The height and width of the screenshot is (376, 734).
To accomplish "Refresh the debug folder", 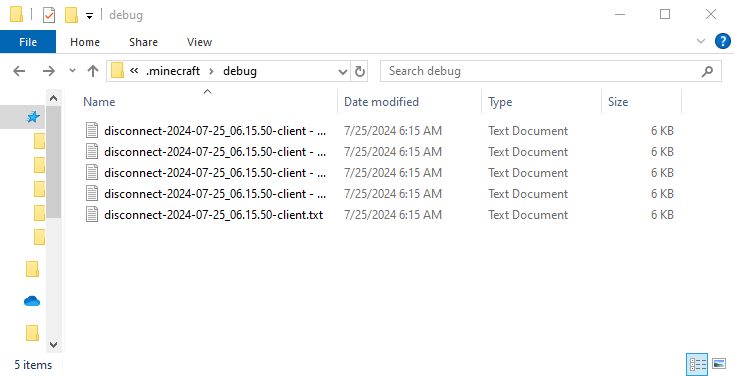I will 360,72.
